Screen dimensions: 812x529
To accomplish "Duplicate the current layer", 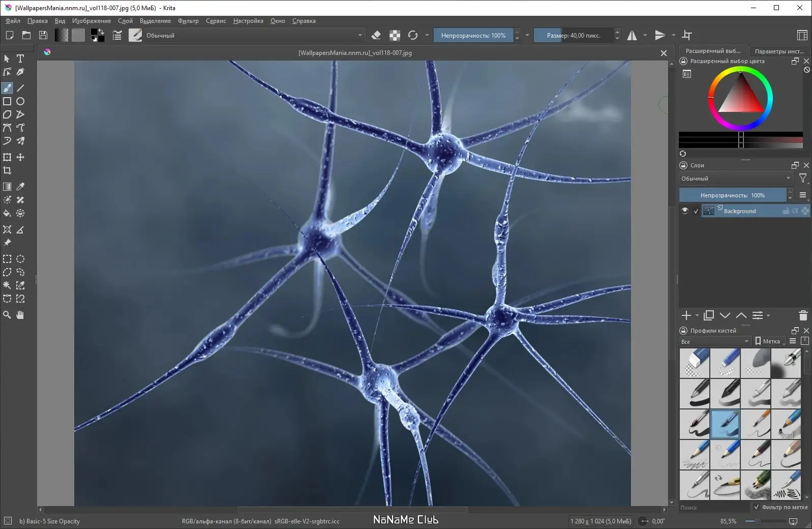I will [709, 315].
